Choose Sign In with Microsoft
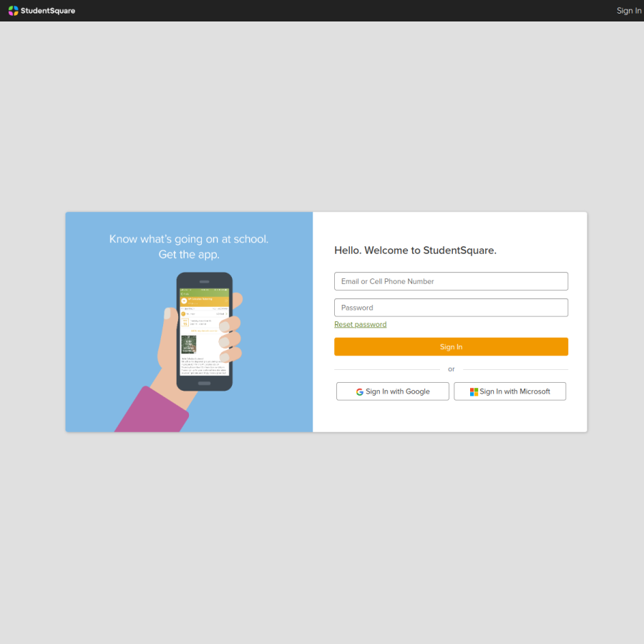Viewport: 644px width, 644px height. click(x=509, y=391)
